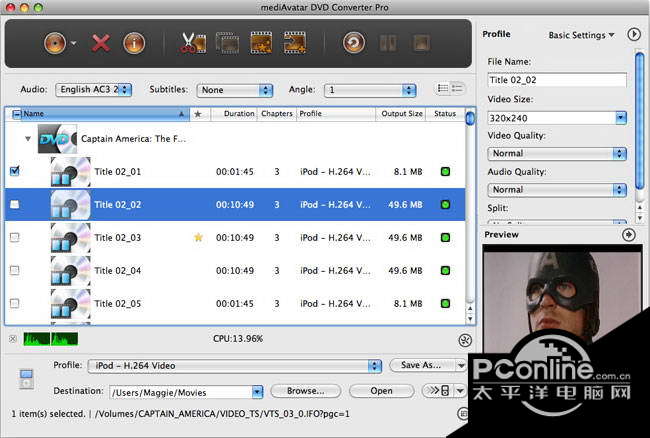Click the File Name input field
The image size is (650, 438).
(557, 80)
